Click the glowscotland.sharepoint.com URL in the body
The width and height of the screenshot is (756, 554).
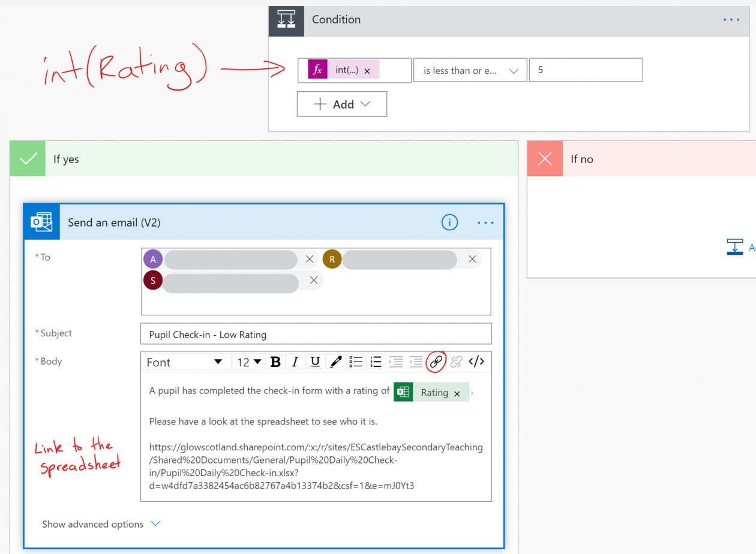tap(316, 466)
